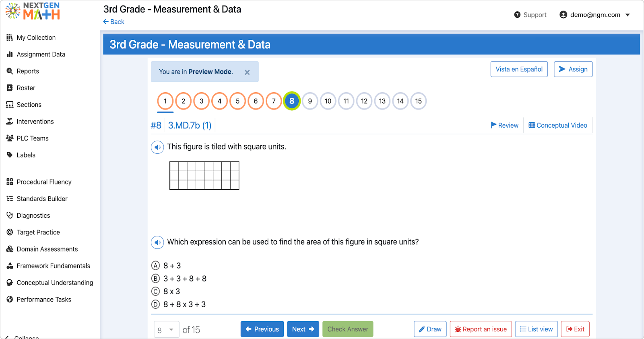Click the Check Answer button
The width and height of the screenshot is (644, 339).
[x=347, y=329]
